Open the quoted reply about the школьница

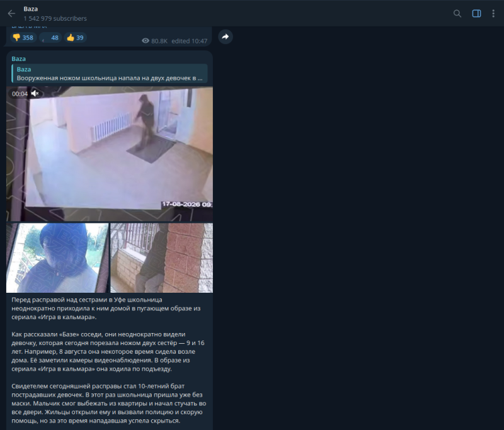point(110,74)
